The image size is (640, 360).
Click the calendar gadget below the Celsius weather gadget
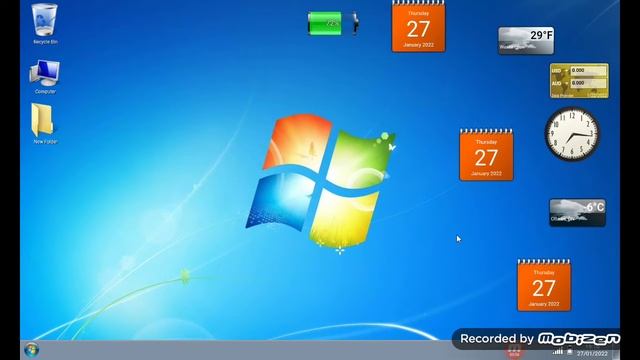pos(544,285)
